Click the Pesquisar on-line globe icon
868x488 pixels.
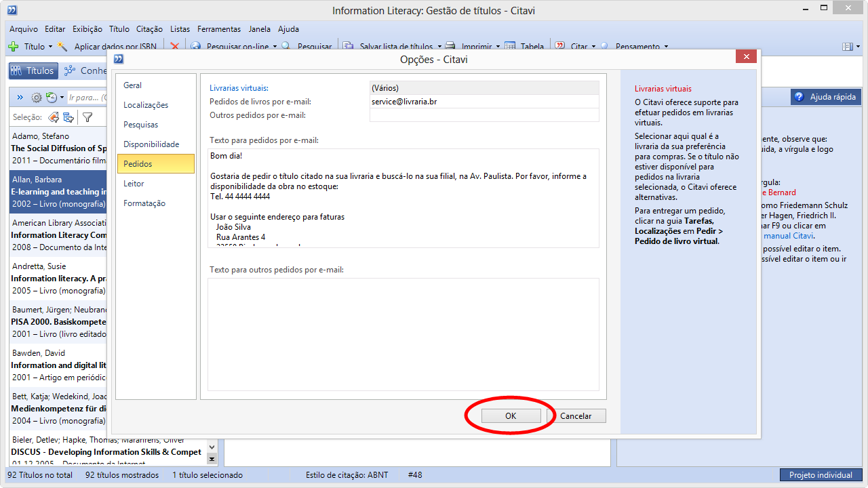click(x=195, y=47)
